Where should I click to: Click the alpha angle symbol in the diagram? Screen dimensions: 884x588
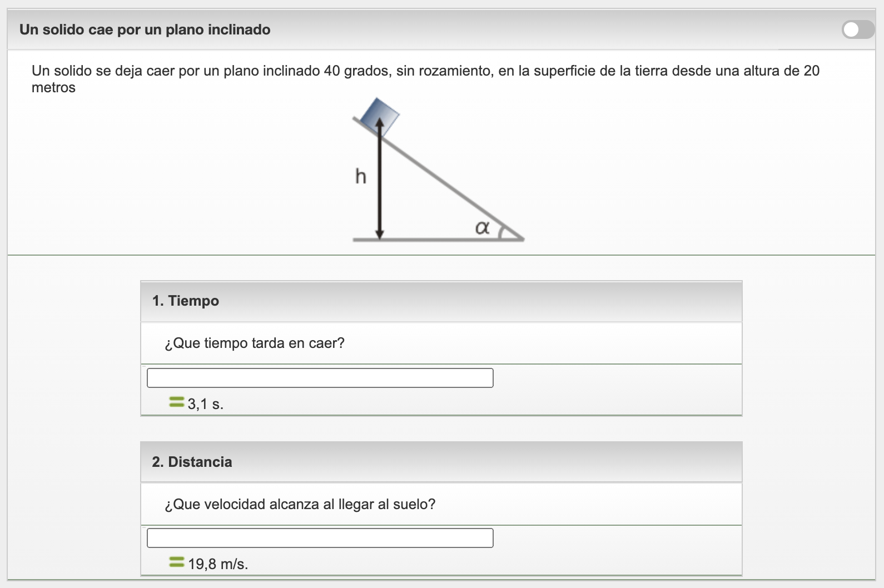(482, 227)
